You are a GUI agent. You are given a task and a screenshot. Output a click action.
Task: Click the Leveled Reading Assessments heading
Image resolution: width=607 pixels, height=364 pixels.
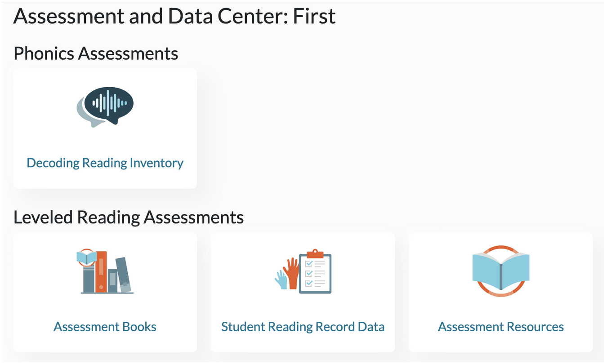129,218
